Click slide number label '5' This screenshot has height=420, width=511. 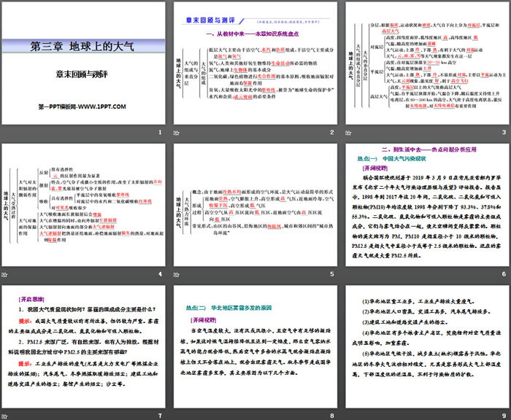pos(331,274)
